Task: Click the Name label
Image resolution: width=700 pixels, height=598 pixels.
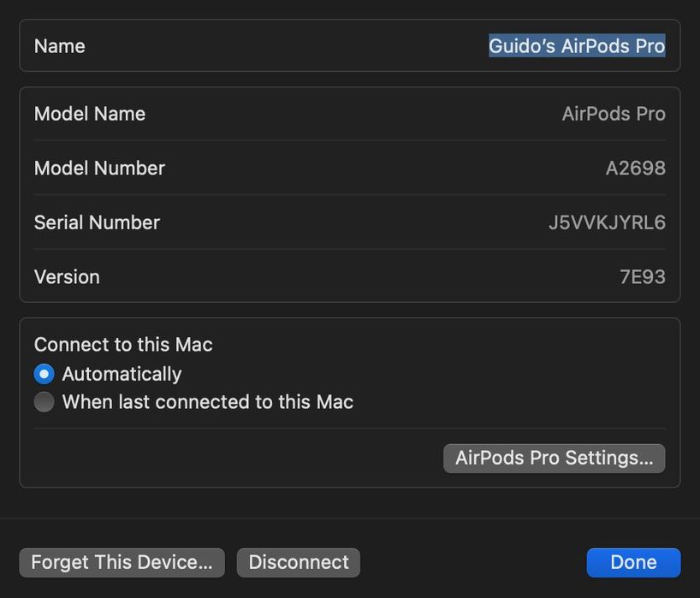Action: [x=60, y=46]
